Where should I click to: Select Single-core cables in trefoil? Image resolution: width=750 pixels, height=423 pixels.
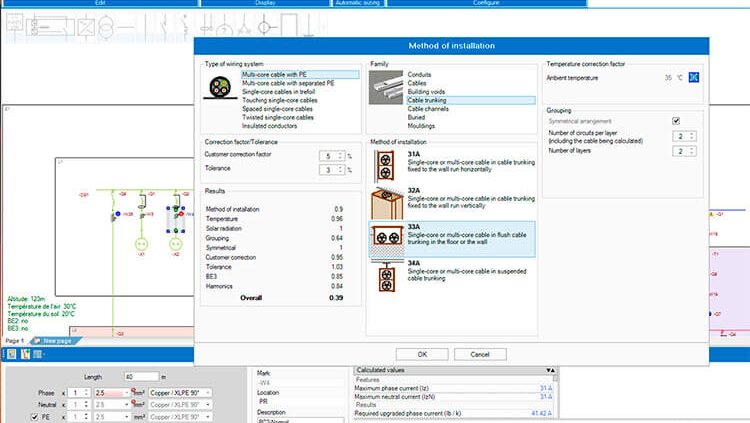click(x=278, y=92)
